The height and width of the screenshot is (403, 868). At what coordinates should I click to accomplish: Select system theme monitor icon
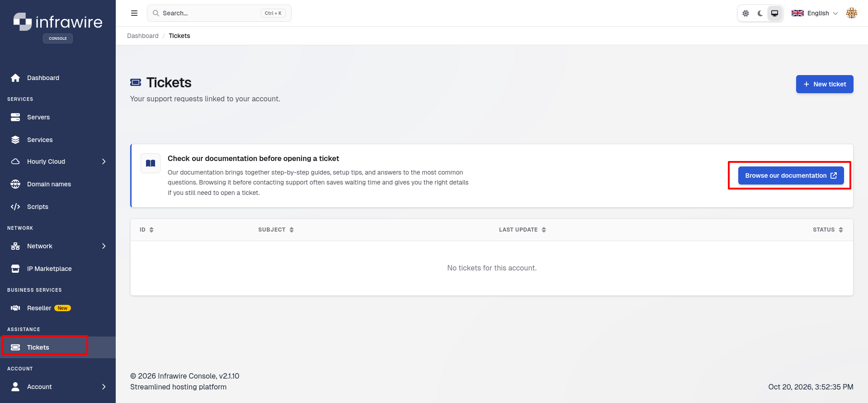pyautogui.click(x=775, y=13)
